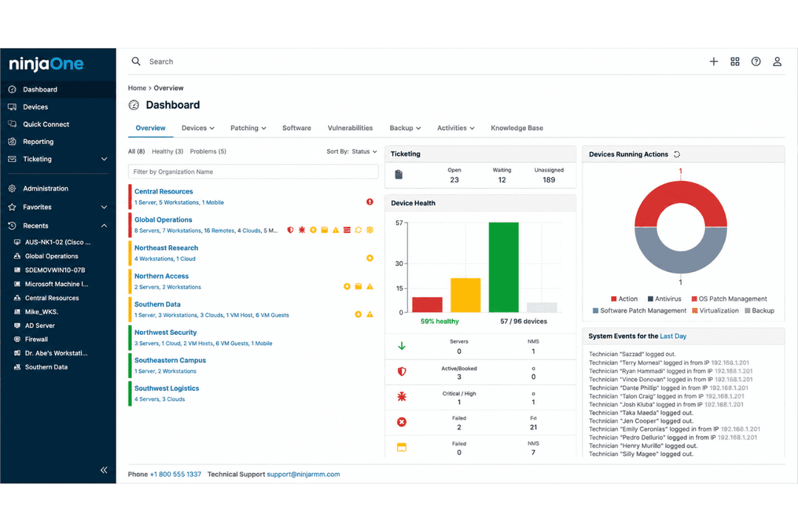Image resolution: width=798 pixels, height=532 pixels.
Task: Click the Devices sidebar icon
Action: point(13,107)
